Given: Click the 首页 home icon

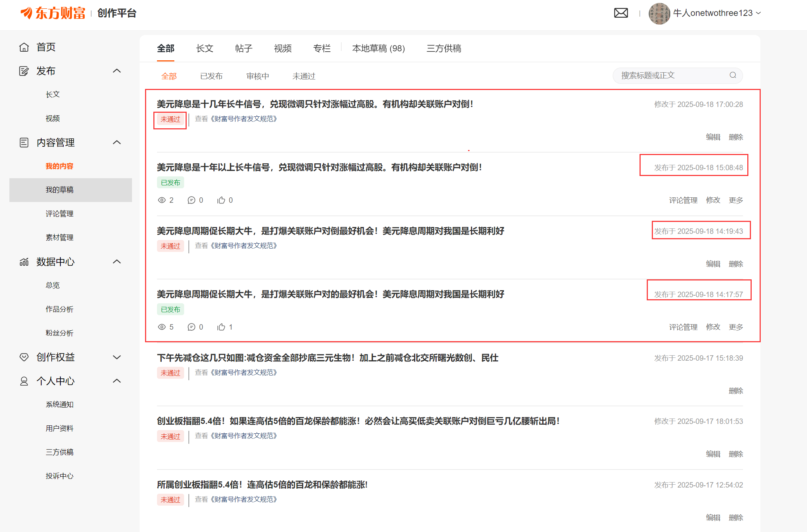Looking at the screenshot, I should 24,47.
